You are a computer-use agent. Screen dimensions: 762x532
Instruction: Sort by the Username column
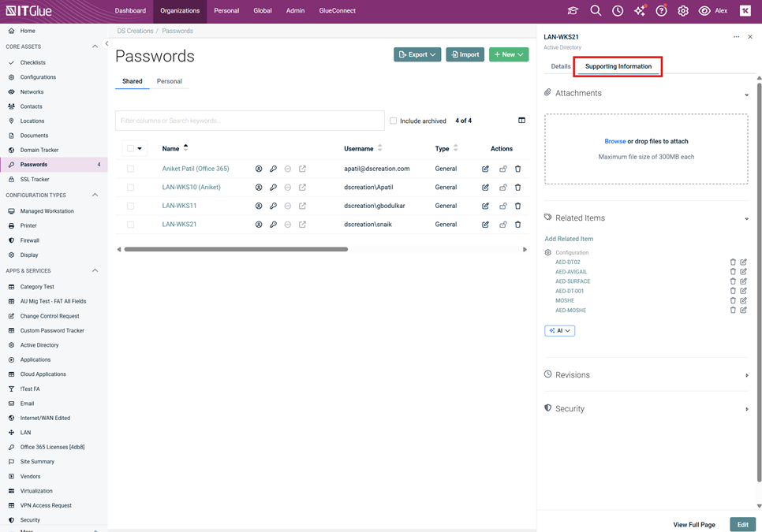[363, 148]
